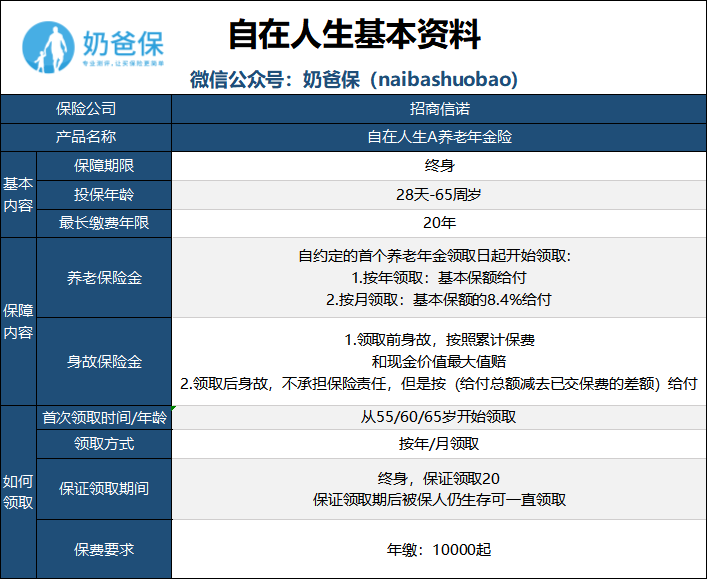Select the 基本内容 section cell

[x=18, y=195]
